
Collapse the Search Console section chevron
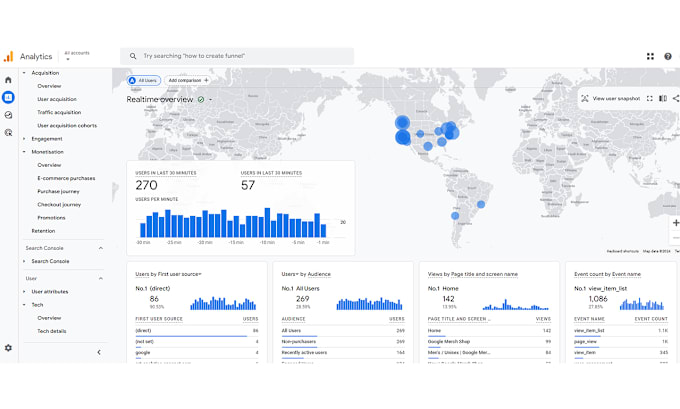[x=101, y=248]
